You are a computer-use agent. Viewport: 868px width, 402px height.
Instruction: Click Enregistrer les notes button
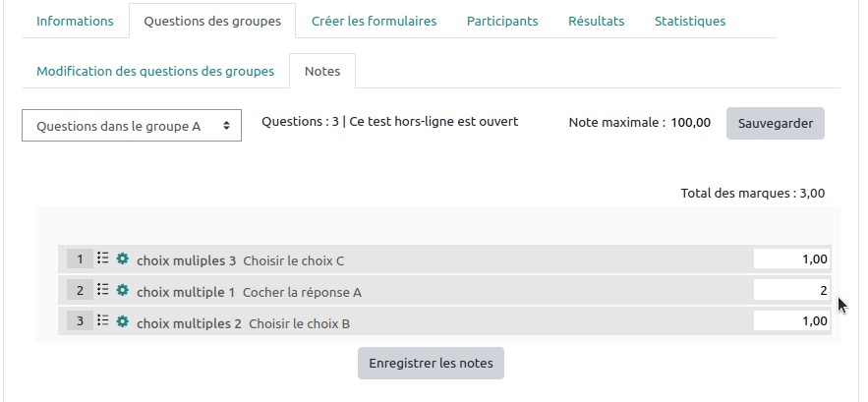point(432,363)
